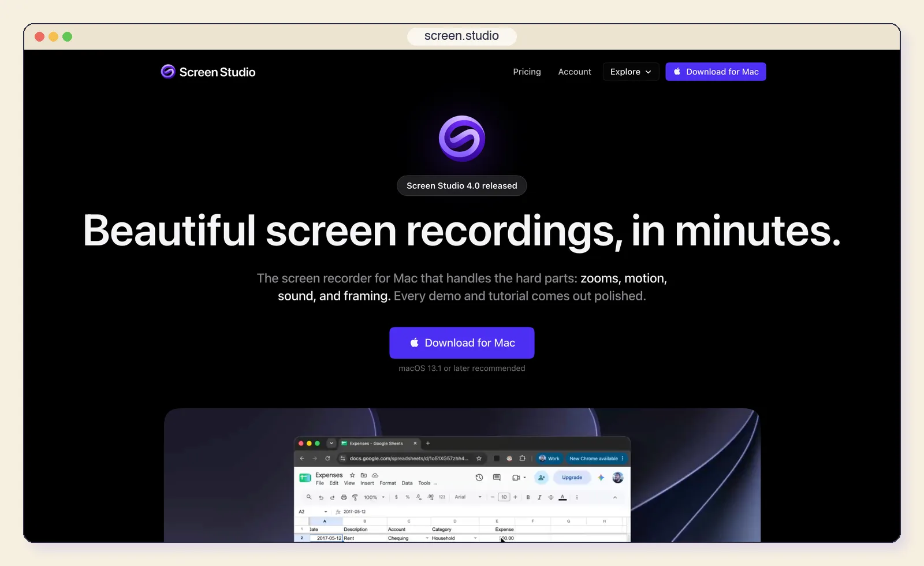Screen dimensions: 924x566
Task: Select cell containing Rent in demo spreadsheet
Action: [364, 538]
